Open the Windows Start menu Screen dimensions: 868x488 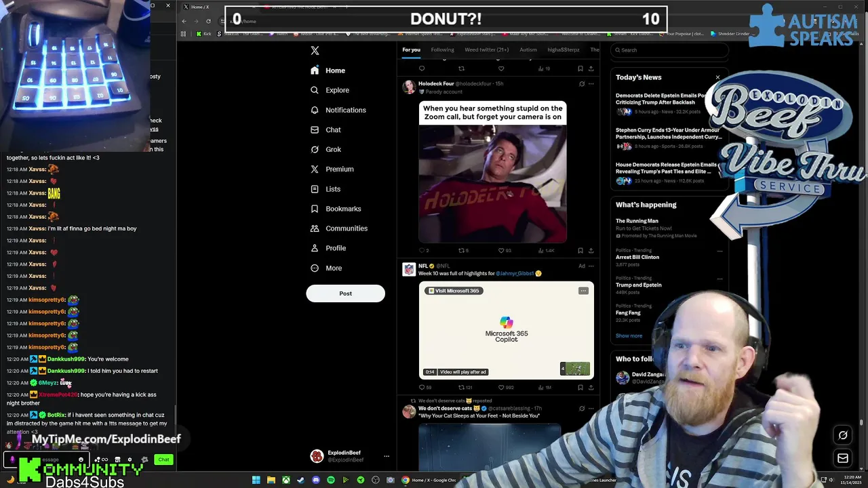(x=256, y=480)
